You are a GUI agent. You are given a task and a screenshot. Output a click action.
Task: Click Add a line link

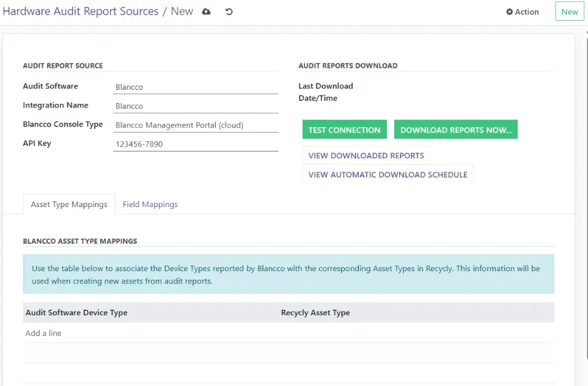click(x=43, y=333)
